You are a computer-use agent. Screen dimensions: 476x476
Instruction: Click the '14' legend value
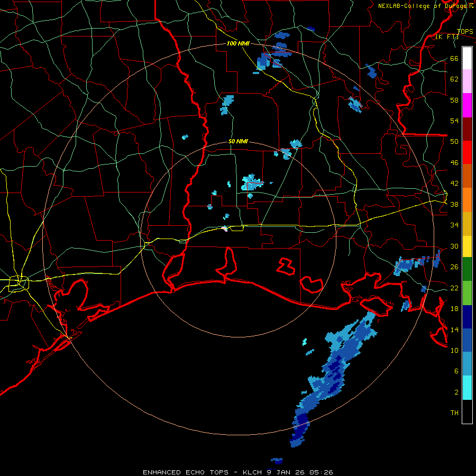coord(454,329)
